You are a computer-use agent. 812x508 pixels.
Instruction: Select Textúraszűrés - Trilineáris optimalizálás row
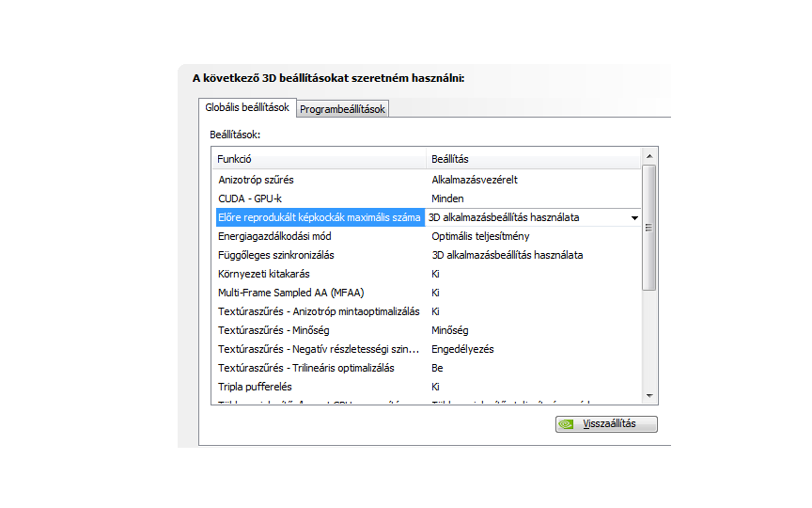coord(428,368)
